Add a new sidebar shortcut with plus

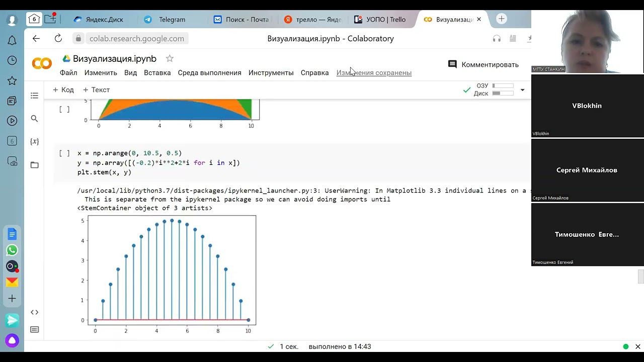point(12,298)
